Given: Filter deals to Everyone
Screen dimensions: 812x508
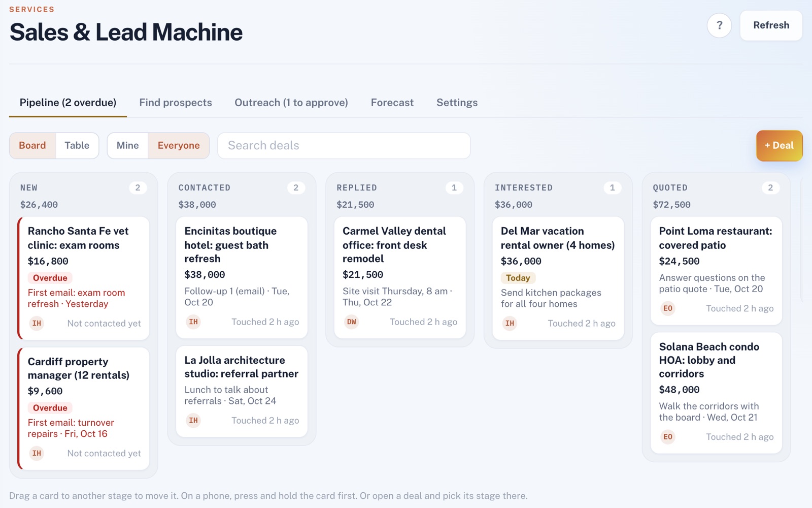Looking at the screenshot, I should coord(179,145).
